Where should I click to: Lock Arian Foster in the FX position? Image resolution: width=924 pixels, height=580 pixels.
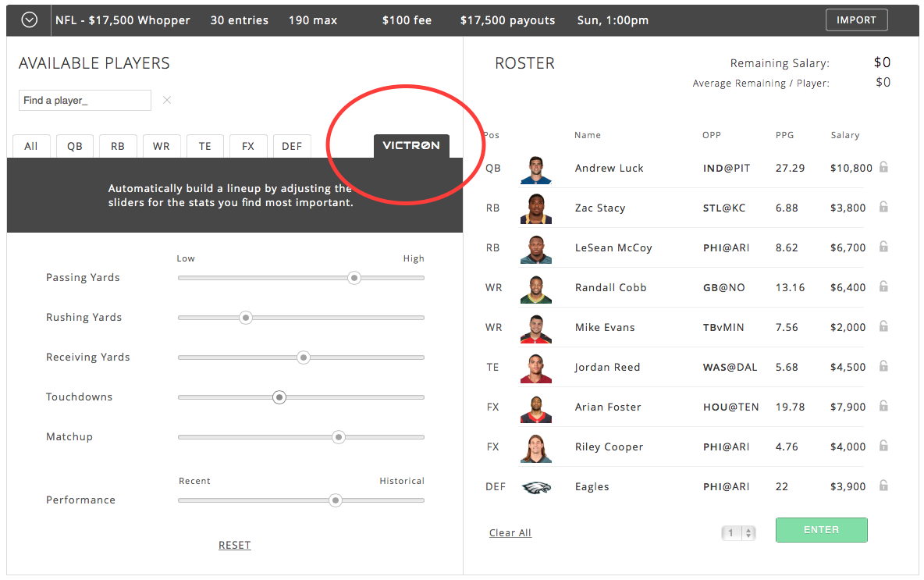click(x=883, y=405)
